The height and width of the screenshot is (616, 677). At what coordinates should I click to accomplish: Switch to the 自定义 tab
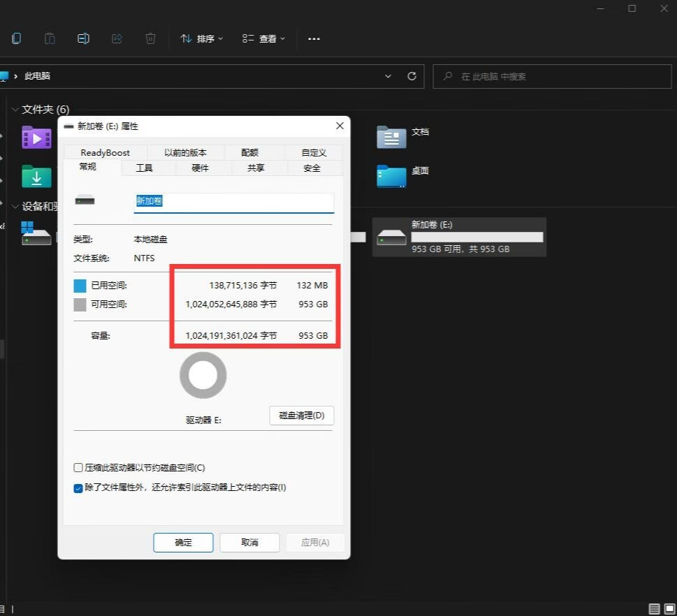pyautogui.click(x=314, y=152)
